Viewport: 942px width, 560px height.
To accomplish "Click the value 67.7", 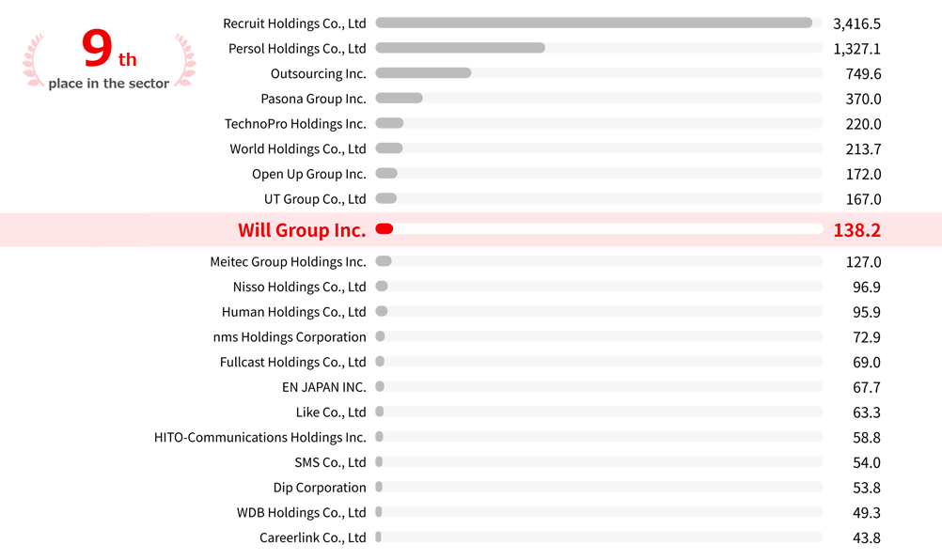I will tap(867, 388).
